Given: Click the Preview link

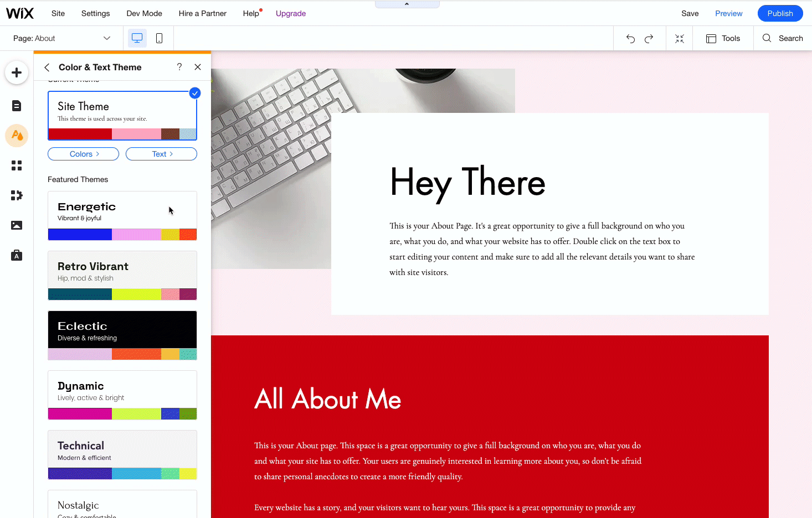Looking at the screenshot, I should (729, 13).
